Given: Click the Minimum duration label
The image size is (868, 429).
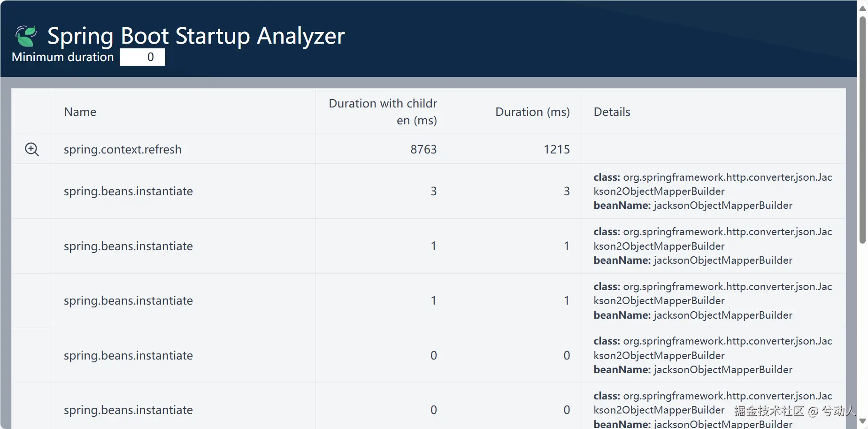Looking at the screenshot, I should click(x=63, y=57).
